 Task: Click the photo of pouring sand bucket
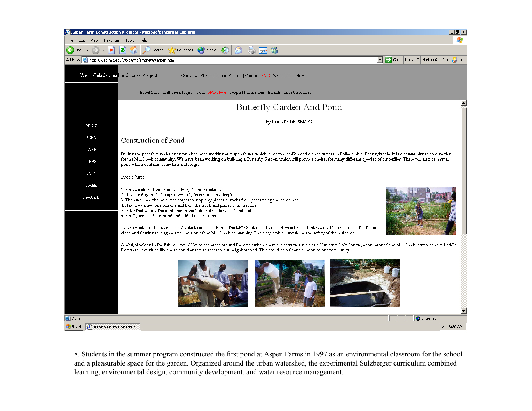coord(290,283)
